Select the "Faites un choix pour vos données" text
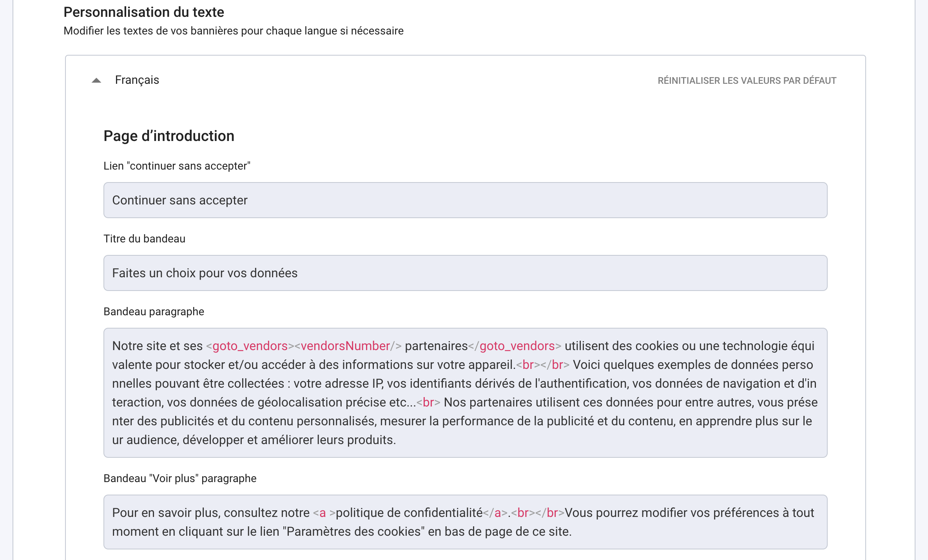The height and width of the screenshot is (560, 928). pyautogui.click(x=205, y=273)
